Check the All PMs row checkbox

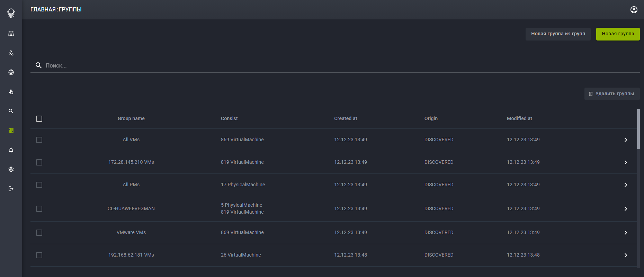39,185
